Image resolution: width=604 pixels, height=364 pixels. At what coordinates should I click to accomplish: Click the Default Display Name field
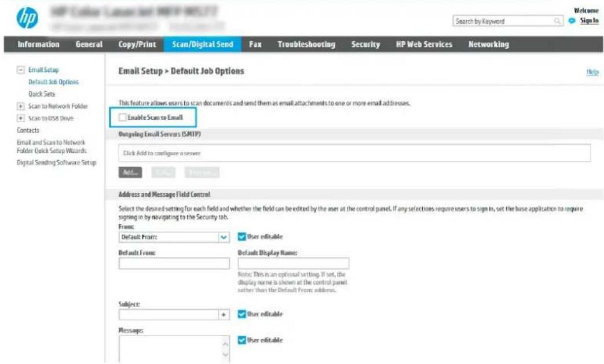tap(294, 263)
